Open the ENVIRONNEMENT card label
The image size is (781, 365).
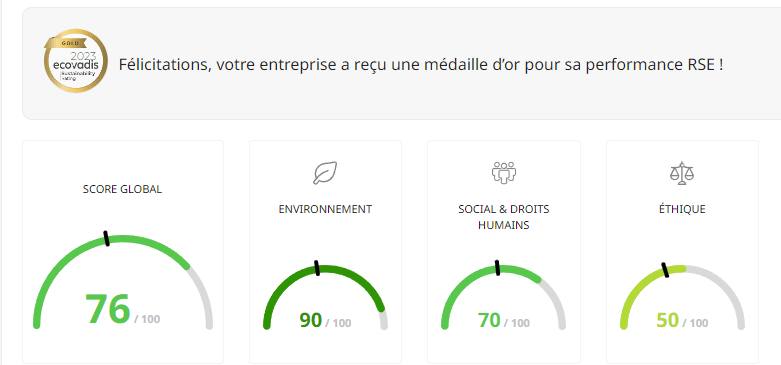click(x=325, y=209)
